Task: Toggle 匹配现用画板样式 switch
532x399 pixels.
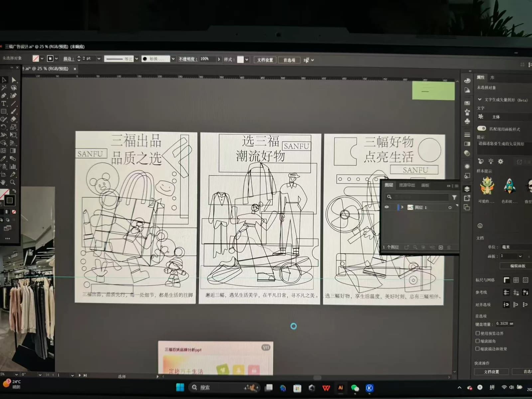Action: point(481,128)
